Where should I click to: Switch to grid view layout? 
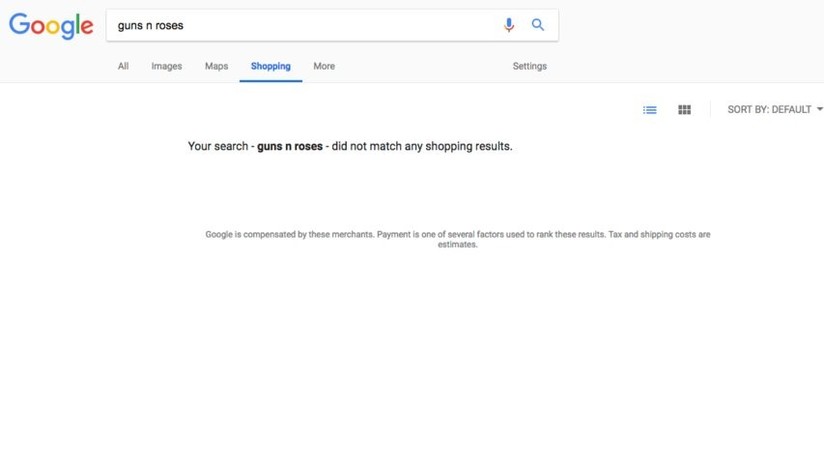[684, 109]
